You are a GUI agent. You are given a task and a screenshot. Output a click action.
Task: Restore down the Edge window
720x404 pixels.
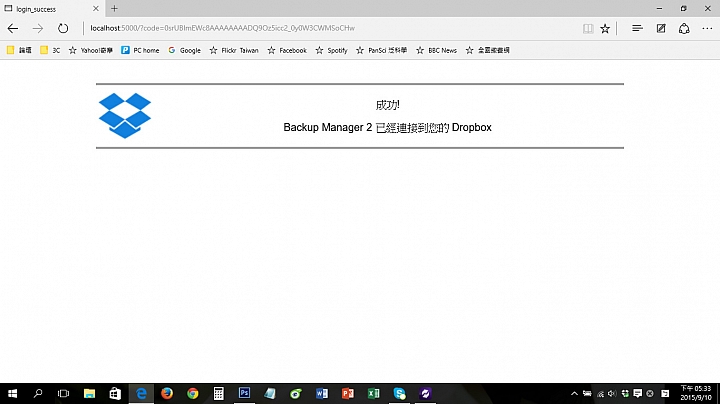coord(683,8)
